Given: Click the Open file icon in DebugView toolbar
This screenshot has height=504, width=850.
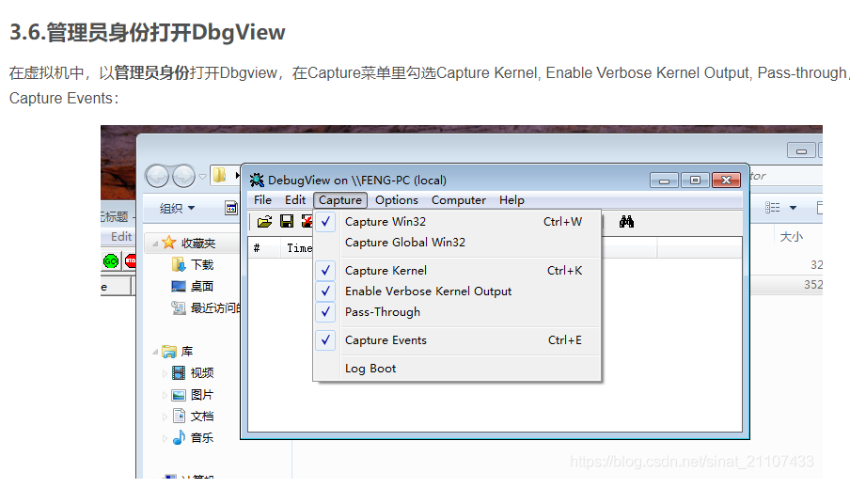Looking at the screenshot, I should pos(264,221).
